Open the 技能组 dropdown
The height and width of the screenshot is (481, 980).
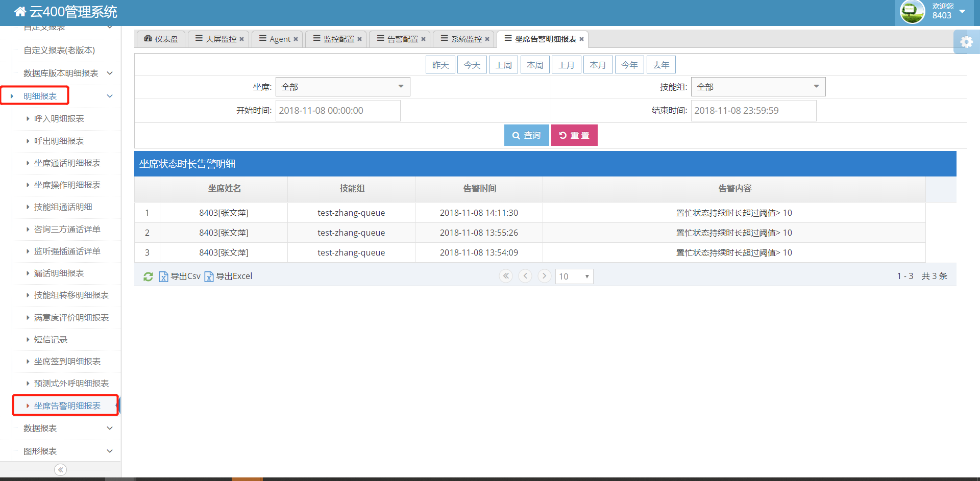[758, 87]
